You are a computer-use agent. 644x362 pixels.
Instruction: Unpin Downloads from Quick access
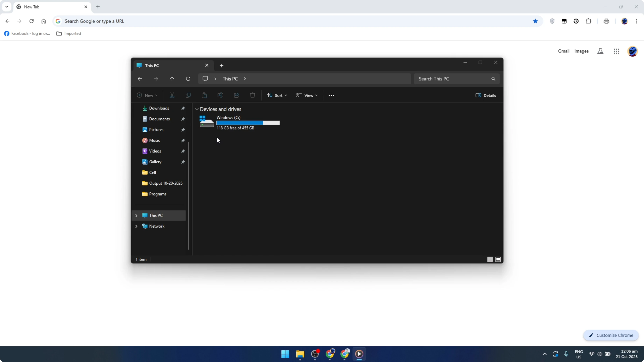(183, 108)
